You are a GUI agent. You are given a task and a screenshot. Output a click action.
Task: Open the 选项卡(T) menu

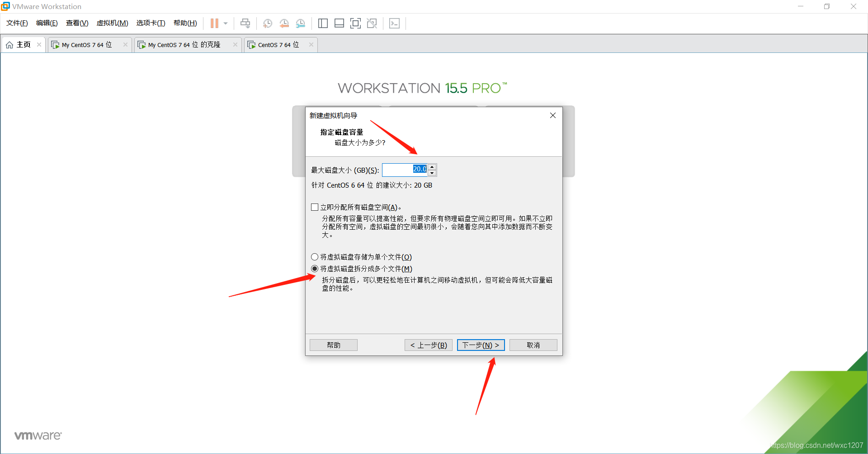click(x=151, y=23)
